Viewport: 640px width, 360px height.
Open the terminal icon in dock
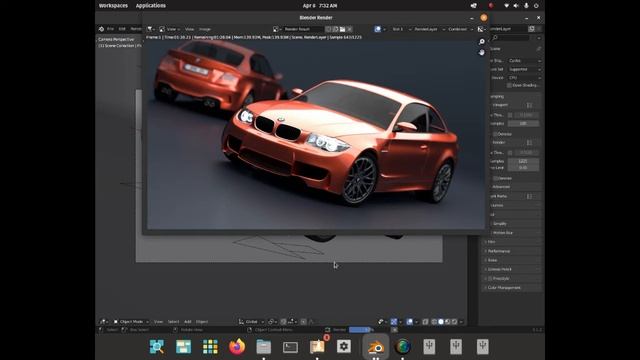pos(290,347)
